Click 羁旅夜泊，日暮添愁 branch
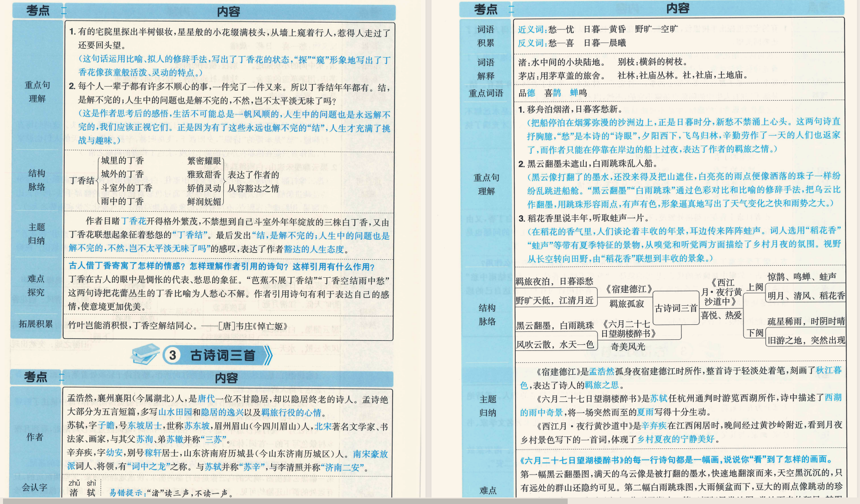This screenshot has height=504, width=860. click(555, 282)
